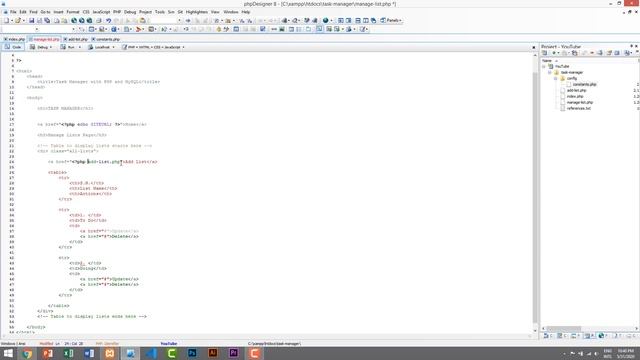Open the Project menu
Screen dimensions: 640x360
pos(145,12)
